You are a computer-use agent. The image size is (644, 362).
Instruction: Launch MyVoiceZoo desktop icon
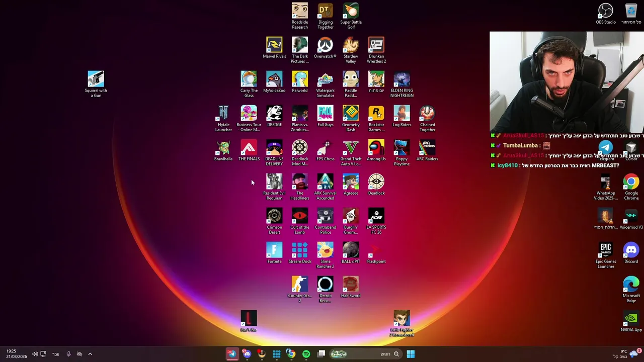(x=274, y=82)
